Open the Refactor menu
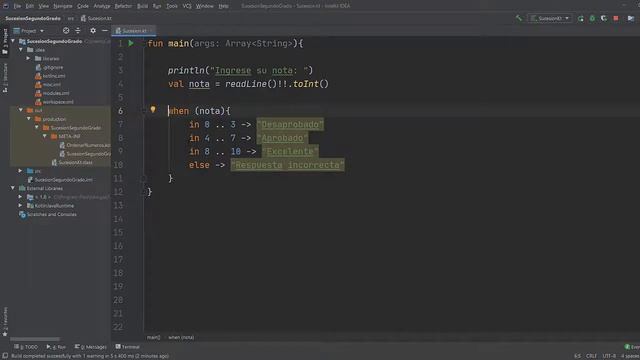 click(123, 6)
